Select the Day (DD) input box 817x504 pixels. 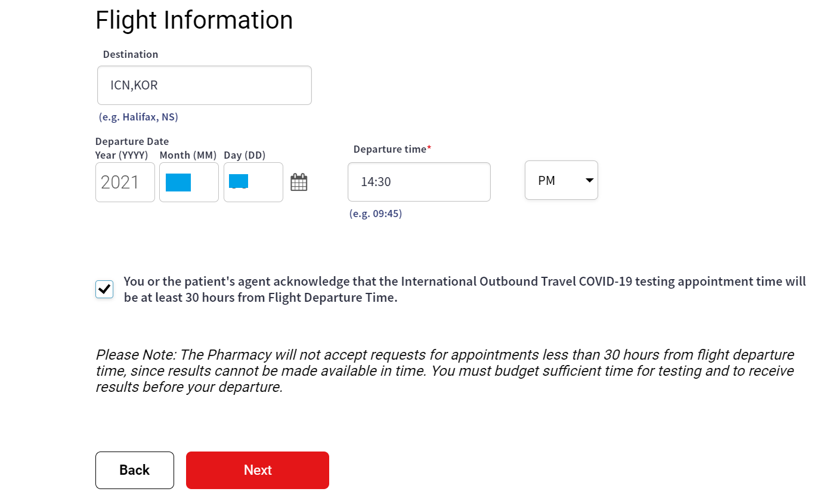tap(253, 183)
